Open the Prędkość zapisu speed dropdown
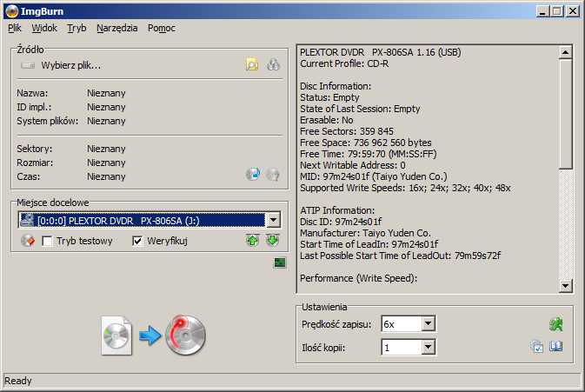The width and height of the screenshot is (585, 392). click(x=429, y=323)
